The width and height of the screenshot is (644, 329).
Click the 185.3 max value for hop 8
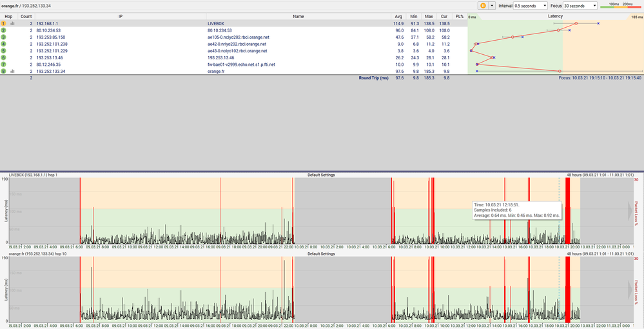[429, 72]
